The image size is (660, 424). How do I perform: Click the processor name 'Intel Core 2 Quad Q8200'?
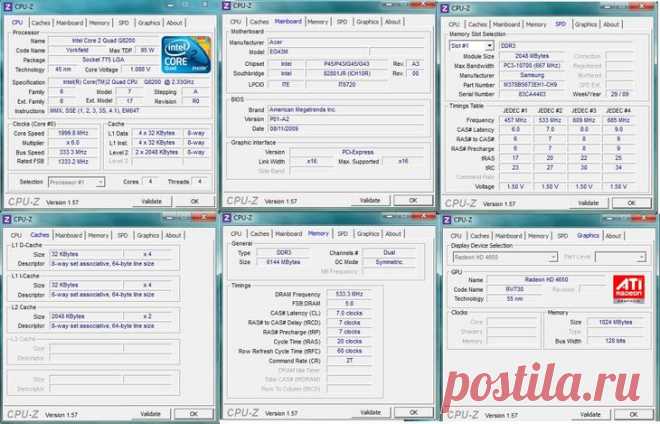tap(104, 41)
